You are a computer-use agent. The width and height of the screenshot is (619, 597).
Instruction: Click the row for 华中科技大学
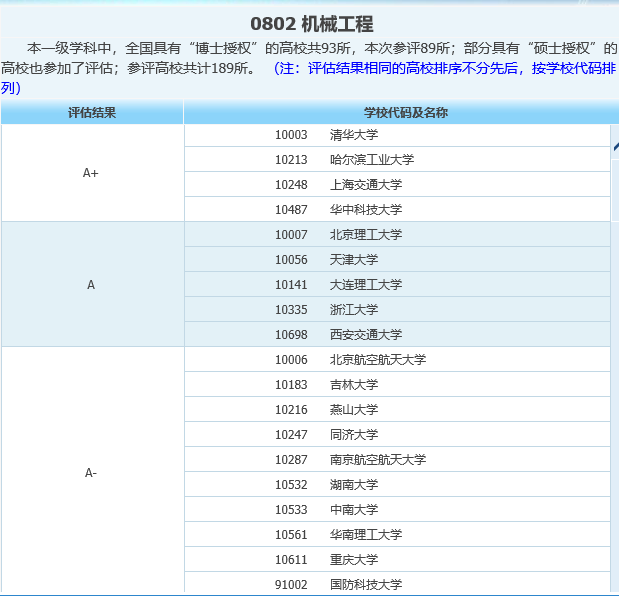click(397, 209)
